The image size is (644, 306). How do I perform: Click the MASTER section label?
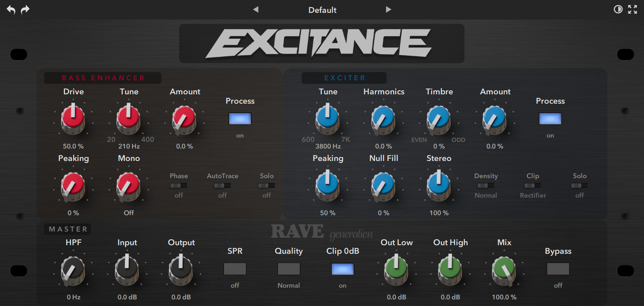point(68,229)
